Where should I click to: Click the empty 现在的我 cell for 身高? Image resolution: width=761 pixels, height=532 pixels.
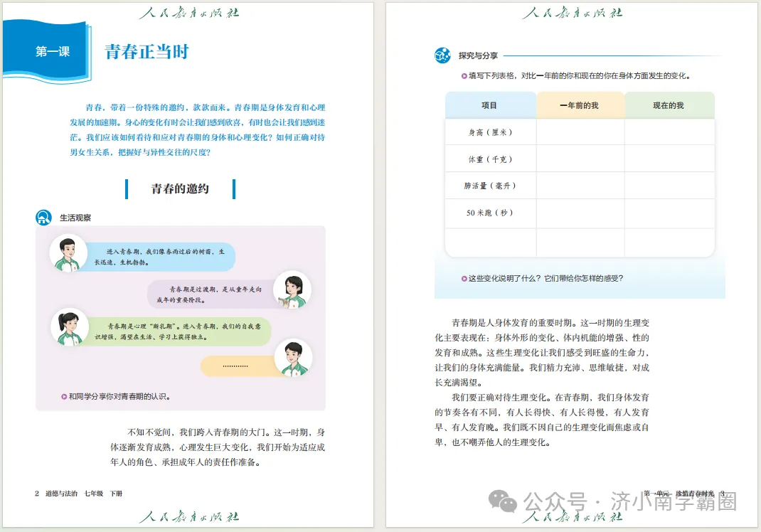click(670, 132)
